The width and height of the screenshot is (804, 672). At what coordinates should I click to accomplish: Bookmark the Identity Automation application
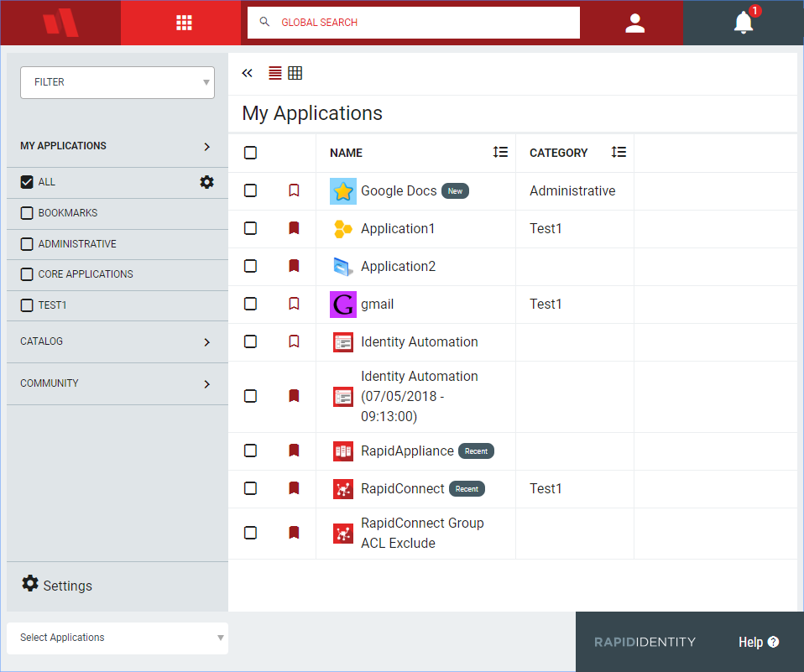tap(294, 341)
